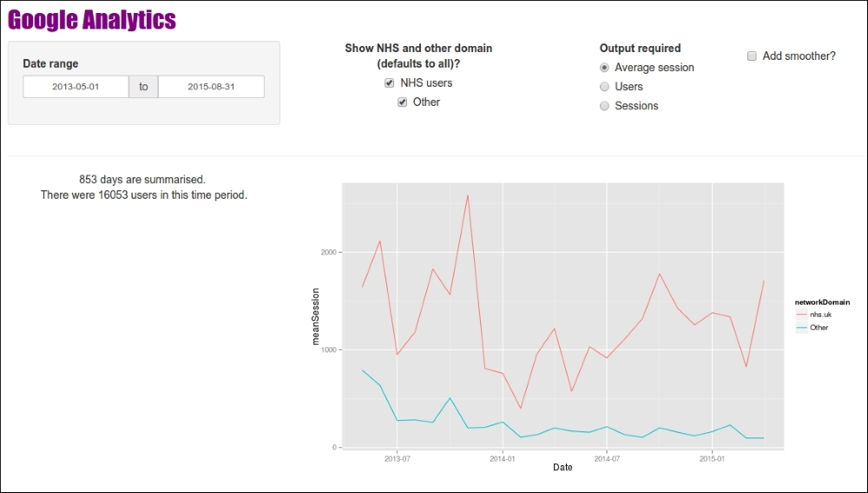Click the 2015-01 axis tick label

tap(712, 458)
